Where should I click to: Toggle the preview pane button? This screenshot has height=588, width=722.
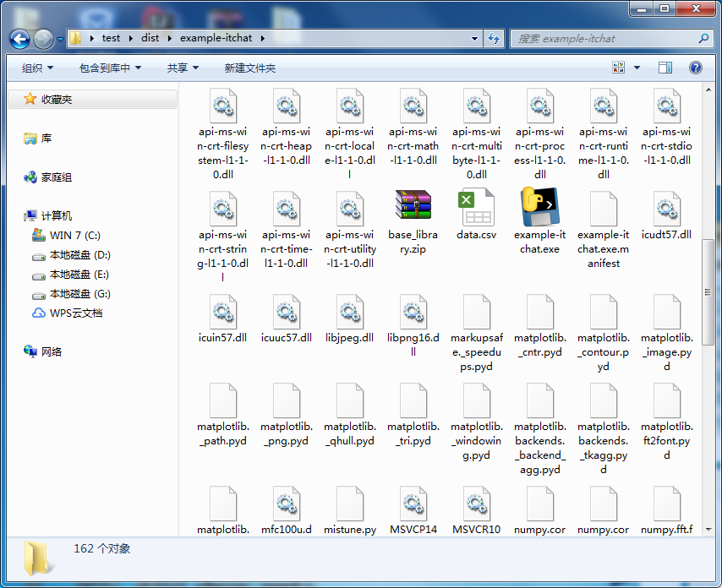665,68
